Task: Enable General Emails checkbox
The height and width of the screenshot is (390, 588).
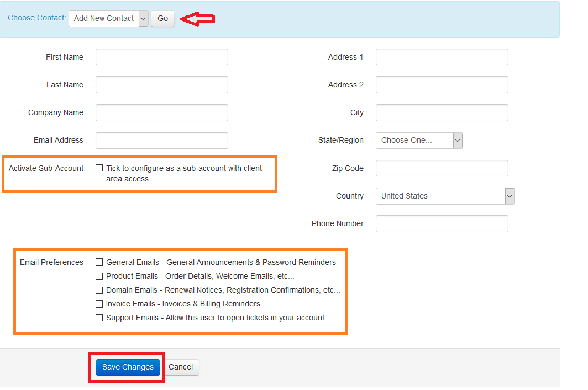Action: point(99,262)
